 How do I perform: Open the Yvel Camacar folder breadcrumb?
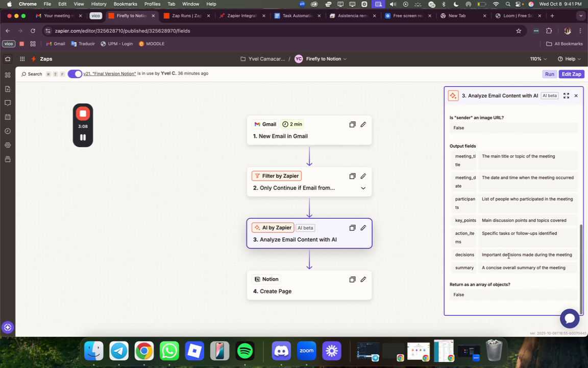263,59
